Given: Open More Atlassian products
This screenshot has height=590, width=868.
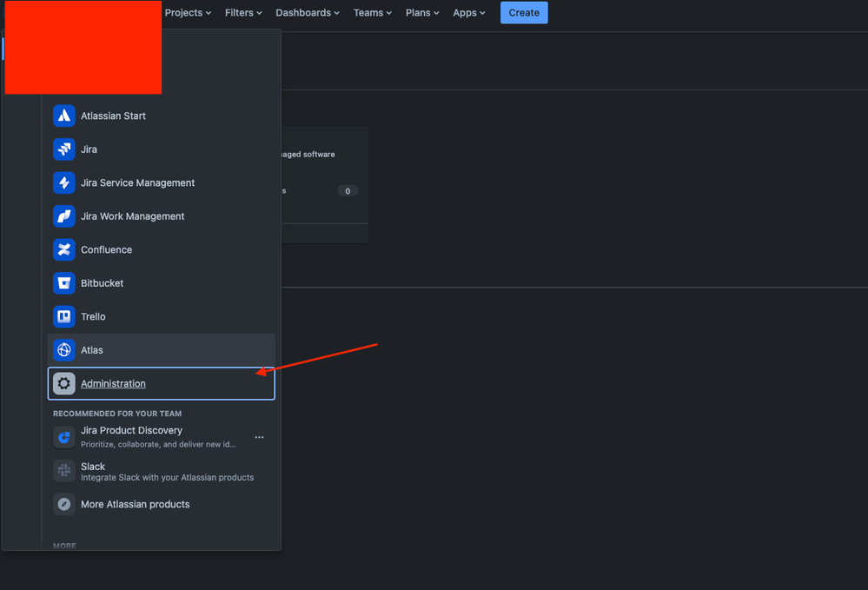Looking at the screenshot, I should [x=161, y=504].
